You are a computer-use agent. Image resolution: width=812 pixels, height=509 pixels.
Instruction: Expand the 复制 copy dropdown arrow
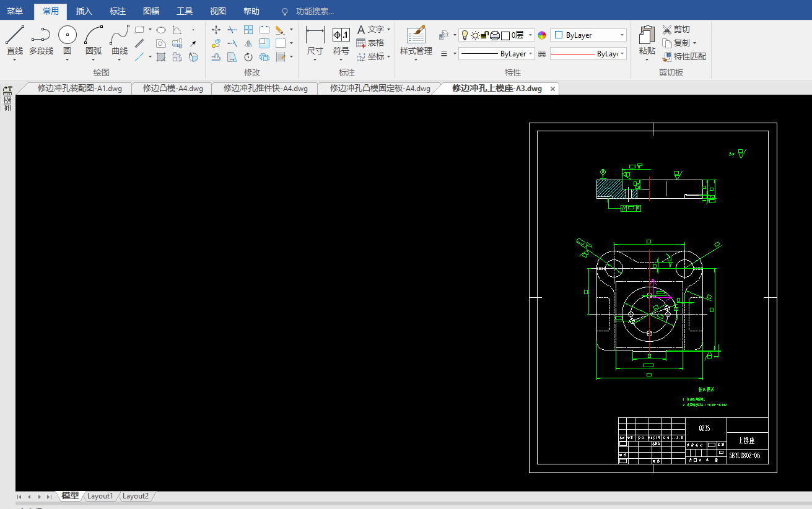click(x=694, y=43)
